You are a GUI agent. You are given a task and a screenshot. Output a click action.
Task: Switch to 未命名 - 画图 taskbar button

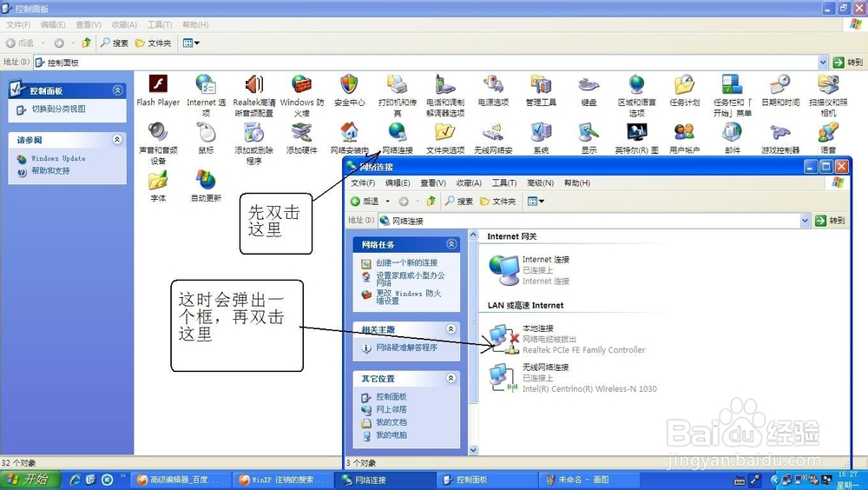coord(588,480)
